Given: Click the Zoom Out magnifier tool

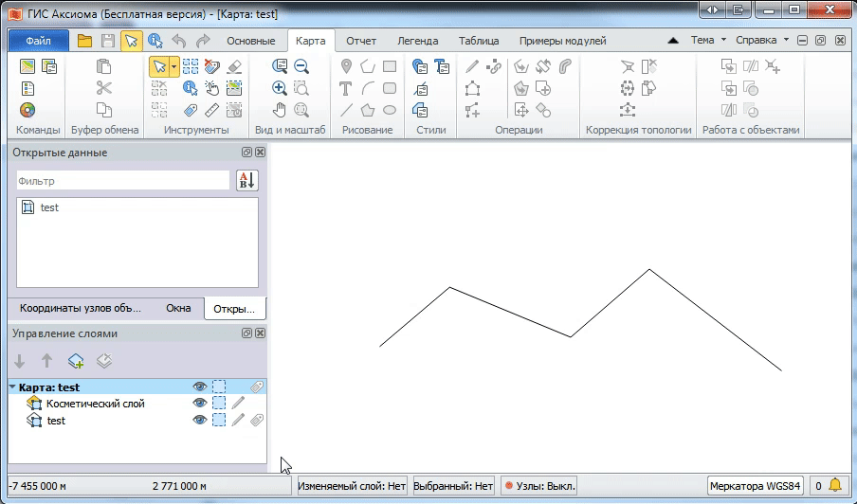Looking at the screenshot, I should pyautogui.click(x=301, y=66).
